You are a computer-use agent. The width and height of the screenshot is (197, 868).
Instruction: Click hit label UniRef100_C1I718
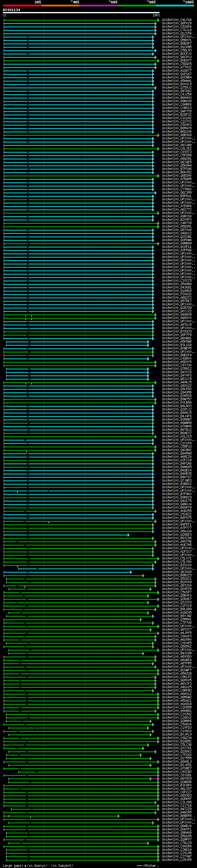tap(177, 805)
